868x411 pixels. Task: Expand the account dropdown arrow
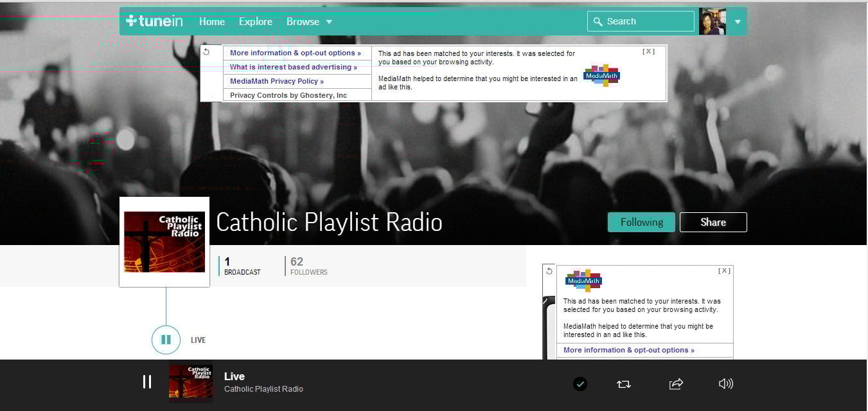tap(738, 22)
